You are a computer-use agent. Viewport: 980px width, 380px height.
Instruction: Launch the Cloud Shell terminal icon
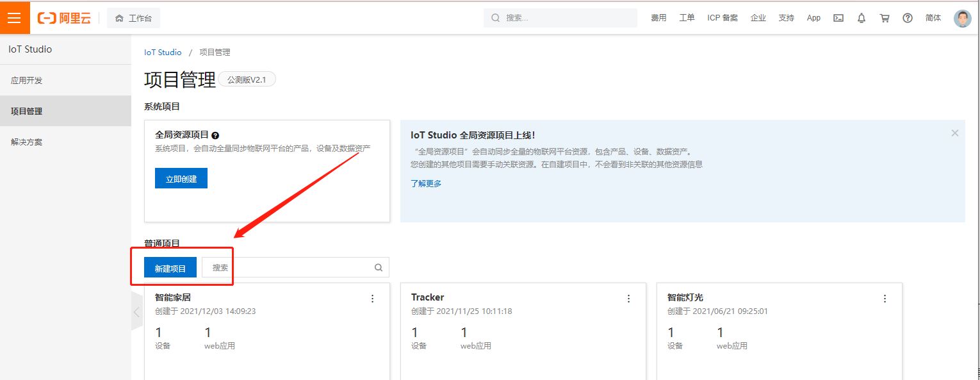(x=838, y=18)
